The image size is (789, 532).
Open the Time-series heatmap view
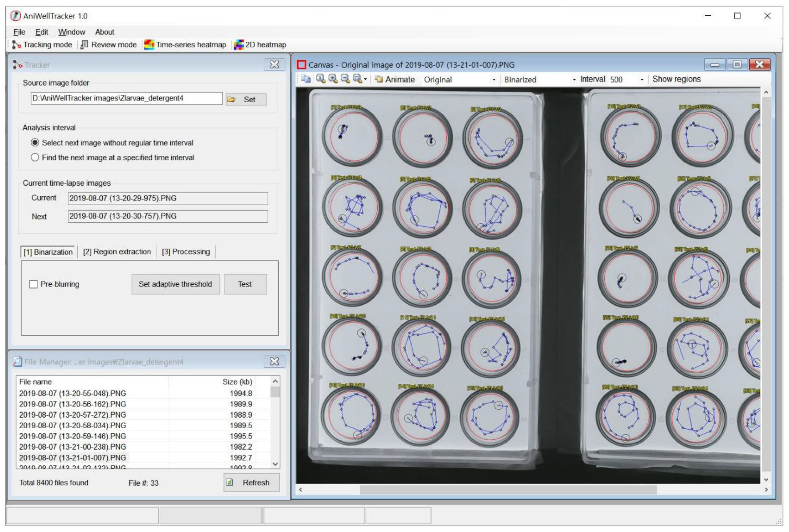185,45
